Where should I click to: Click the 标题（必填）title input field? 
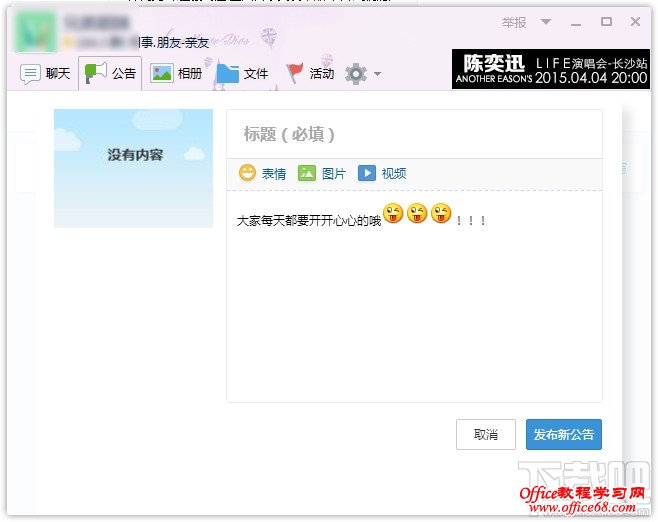415,134
